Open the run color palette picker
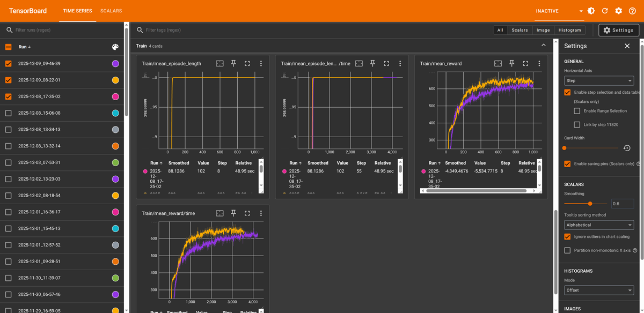644x313 pixels. (115, 47)
